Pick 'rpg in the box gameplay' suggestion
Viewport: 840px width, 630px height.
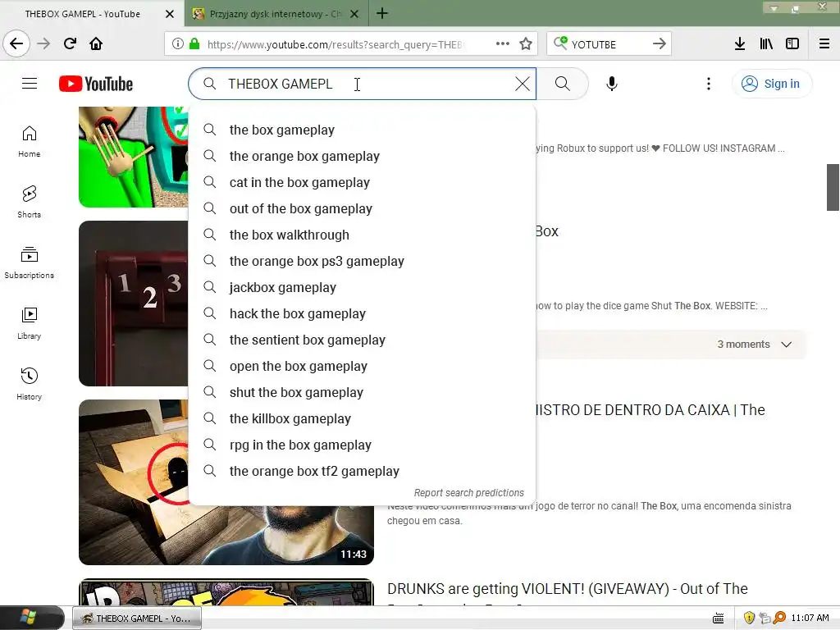(362, 445)
